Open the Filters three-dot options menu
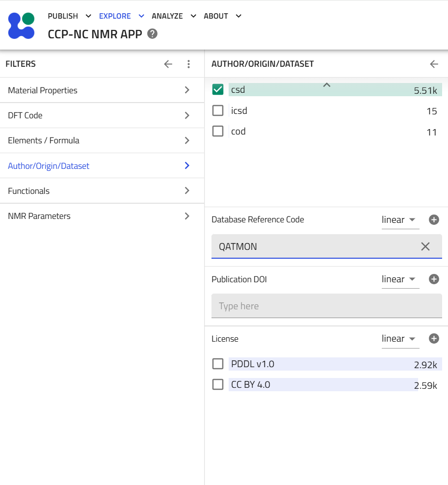448x485 pixels. tap(188, 64)
